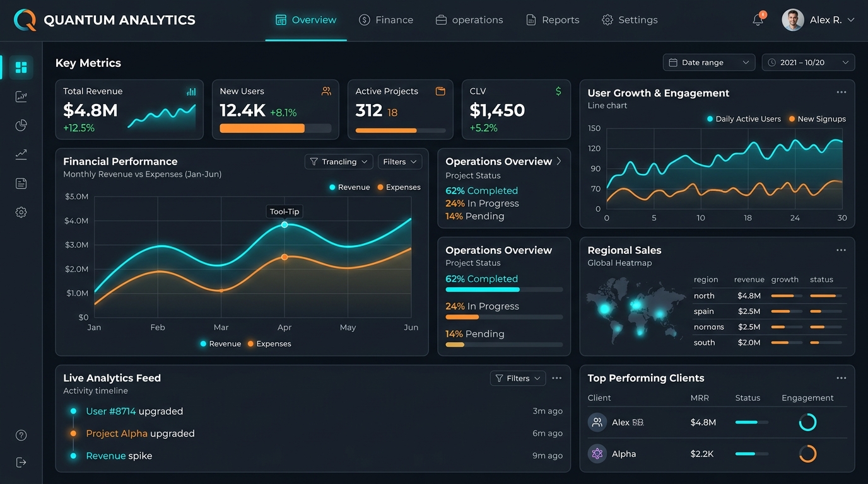Open the document report icon in the sidebar
This screenshot has width=868, height=484.
pyautogui.click(x=21, y=183)
